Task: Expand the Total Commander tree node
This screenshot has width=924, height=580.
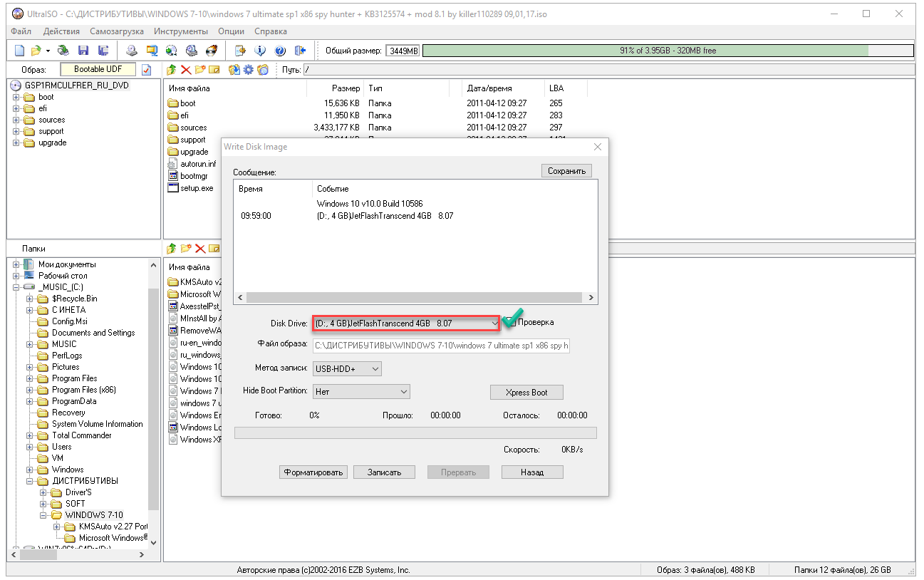Action: pyautogui.click(x=30, y=435)
